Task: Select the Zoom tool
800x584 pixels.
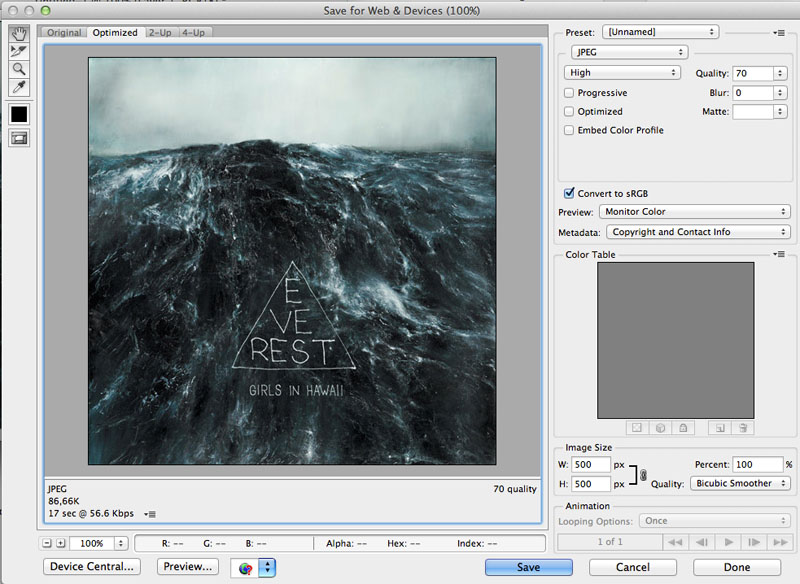Action: (19, 69)
